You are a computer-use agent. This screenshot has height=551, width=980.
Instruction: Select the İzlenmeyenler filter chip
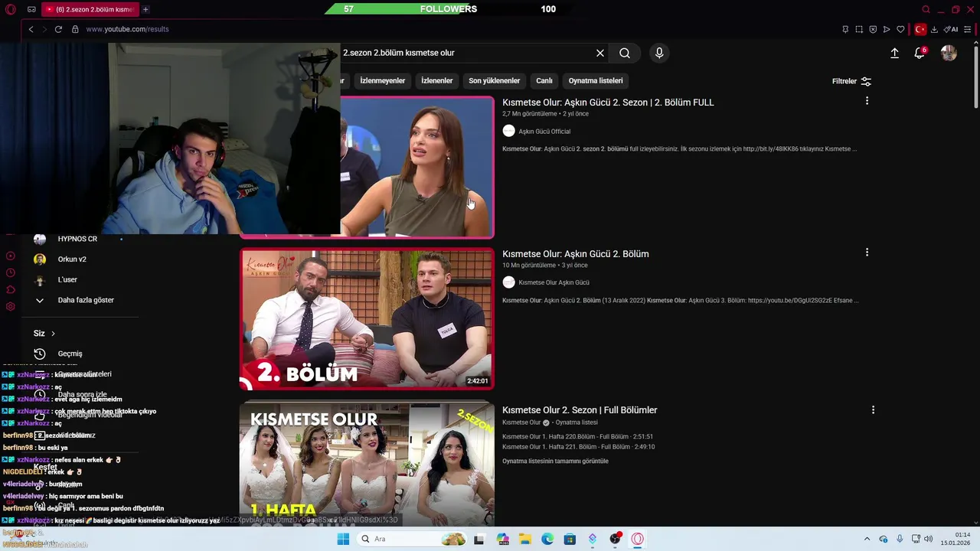(382, 80)
